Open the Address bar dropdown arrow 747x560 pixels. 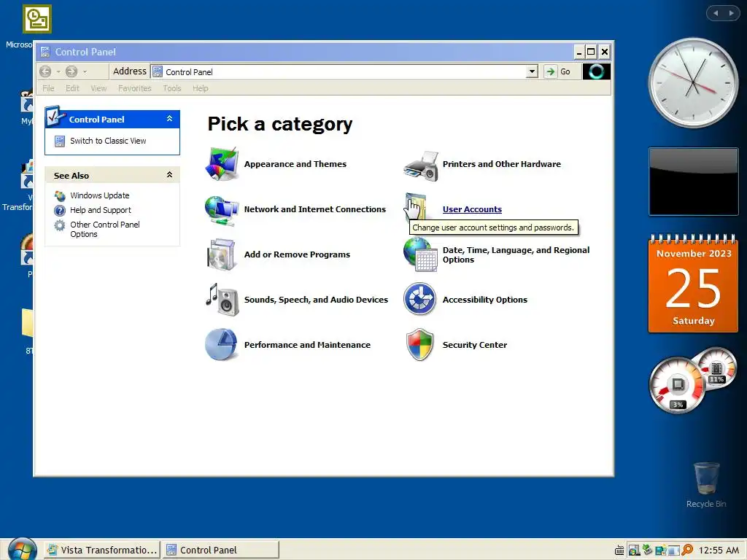pos(532,71)
